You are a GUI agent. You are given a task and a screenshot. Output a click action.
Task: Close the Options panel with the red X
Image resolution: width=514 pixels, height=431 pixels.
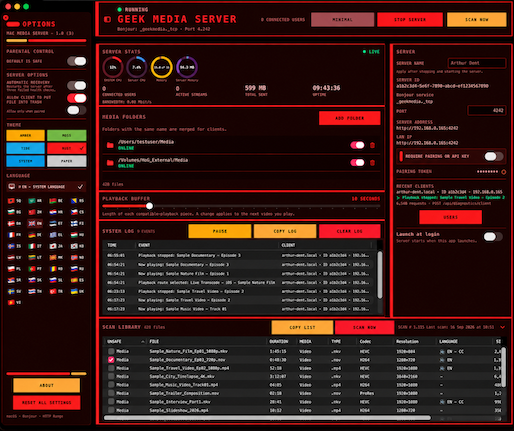point(6,17)
